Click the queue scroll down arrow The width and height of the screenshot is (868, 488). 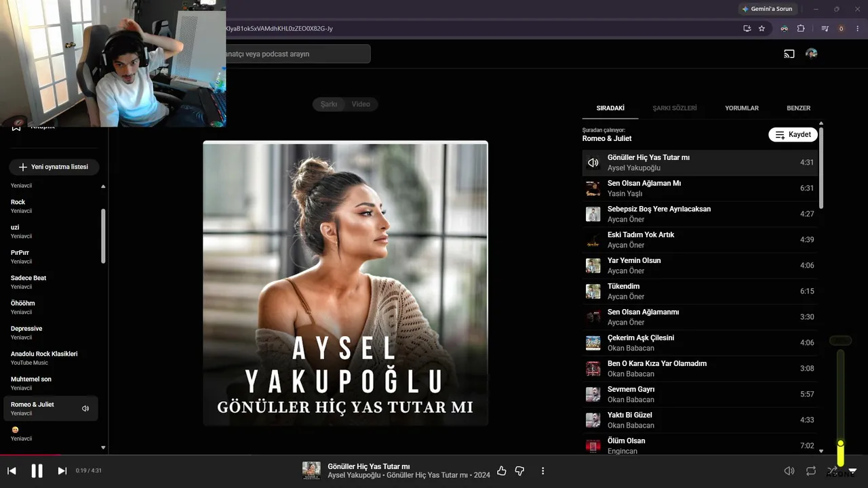[x=821, y=451]
